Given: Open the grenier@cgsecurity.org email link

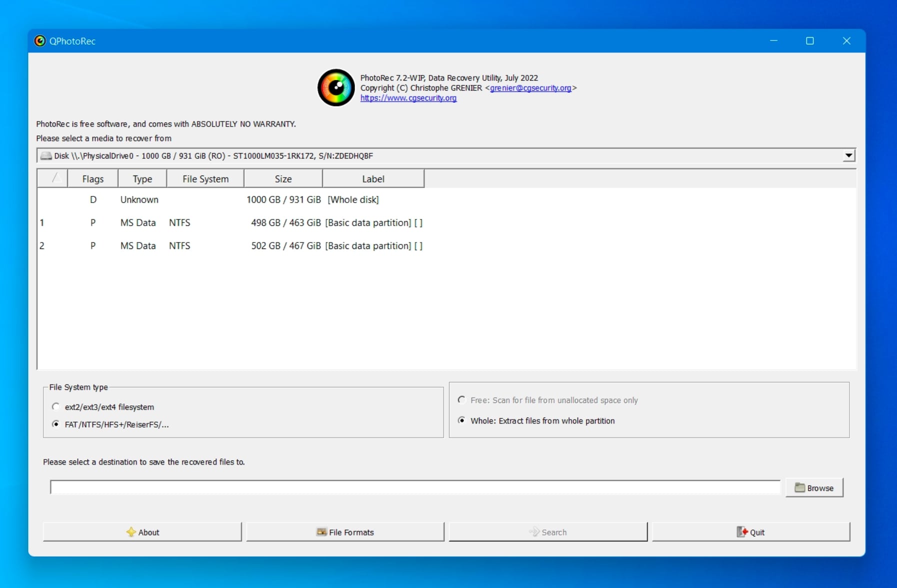Looking at the screenshot, I should click(530, 88).
